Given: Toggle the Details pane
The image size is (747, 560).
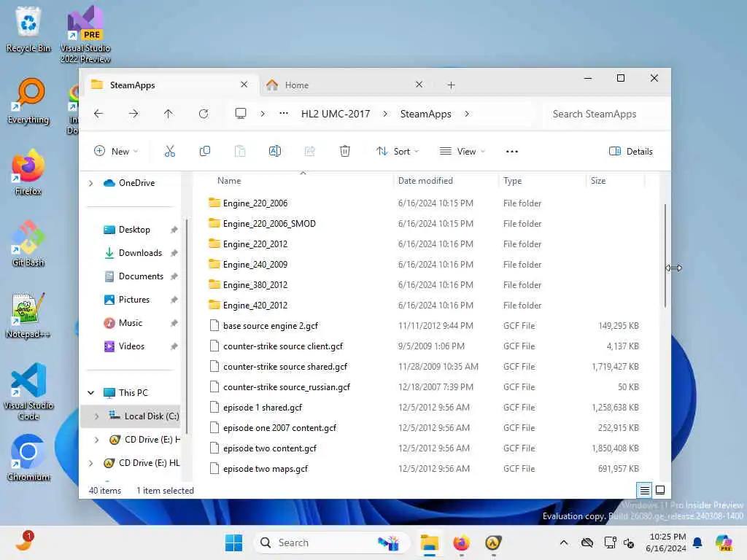Looking at the screenshot, I should point(631,152).
